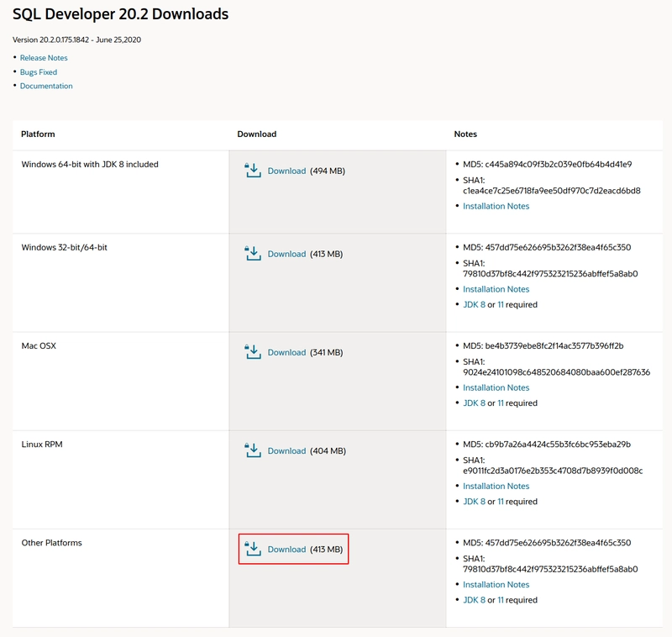Click the 'Mac OSX' platform label
The image size is (672, 637).
(x=39, y=346)
